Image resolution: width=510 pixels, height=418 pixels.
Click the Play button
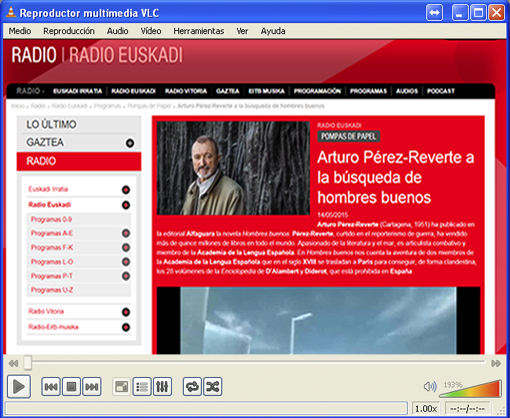19,386
